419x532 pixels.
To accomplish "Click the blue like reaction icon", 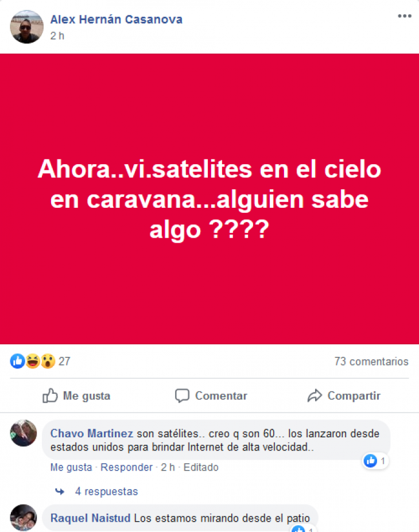I will point(17,361).
